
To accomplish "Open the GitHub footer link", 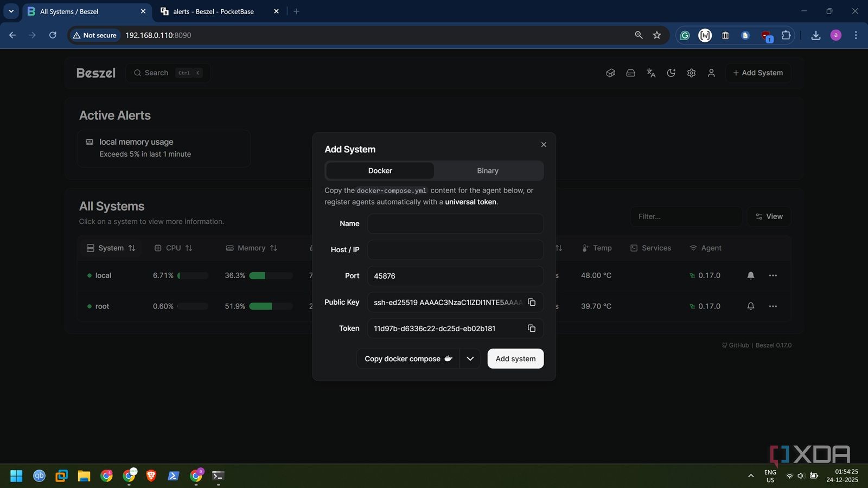I will coord(735,345).
